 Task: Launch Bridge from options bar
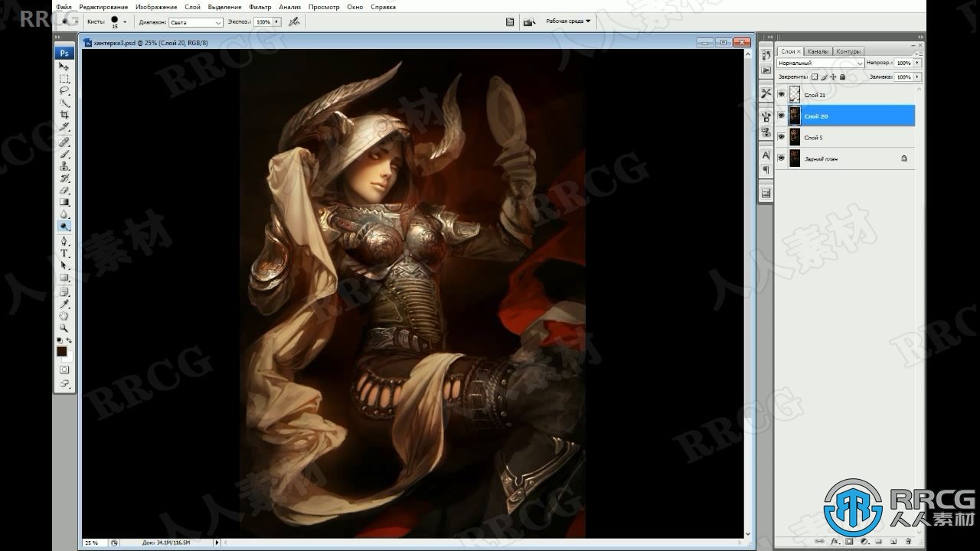(x=528, y=22)
